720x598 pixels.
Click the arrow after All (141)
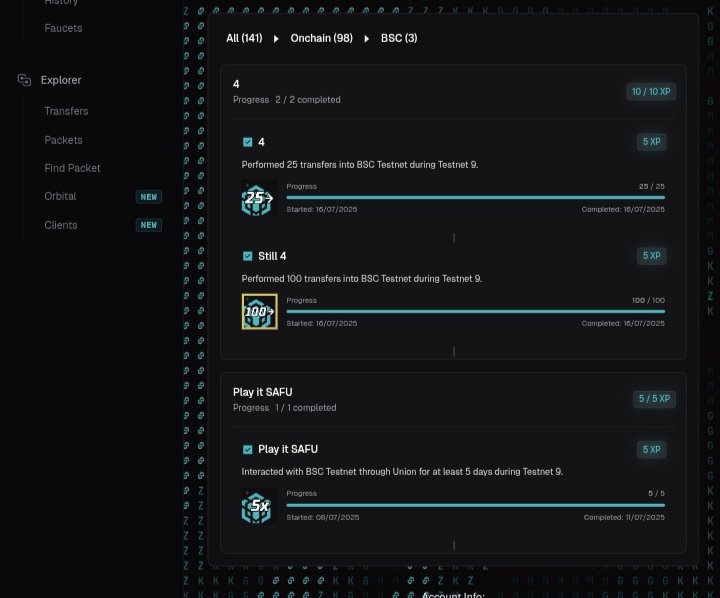[276, 39]
